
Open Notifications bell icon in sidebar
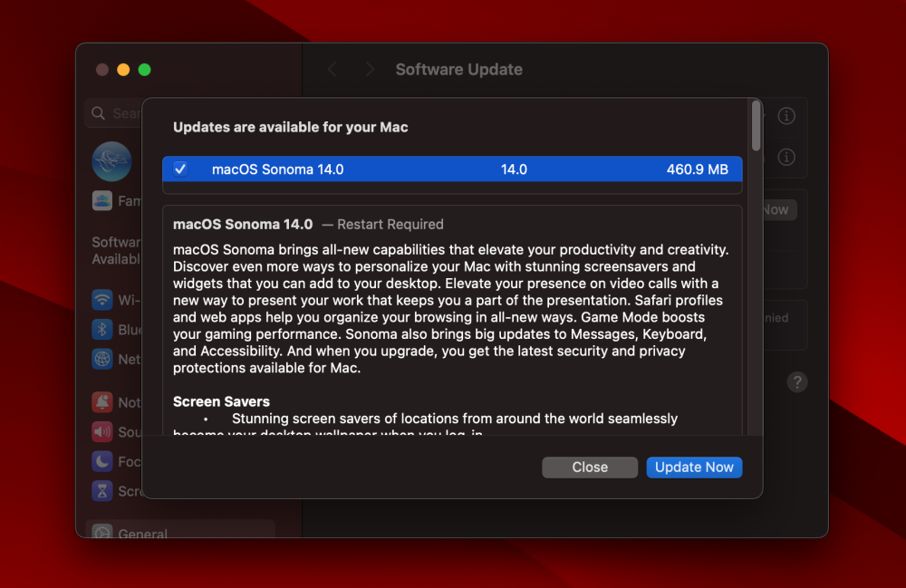102,402
